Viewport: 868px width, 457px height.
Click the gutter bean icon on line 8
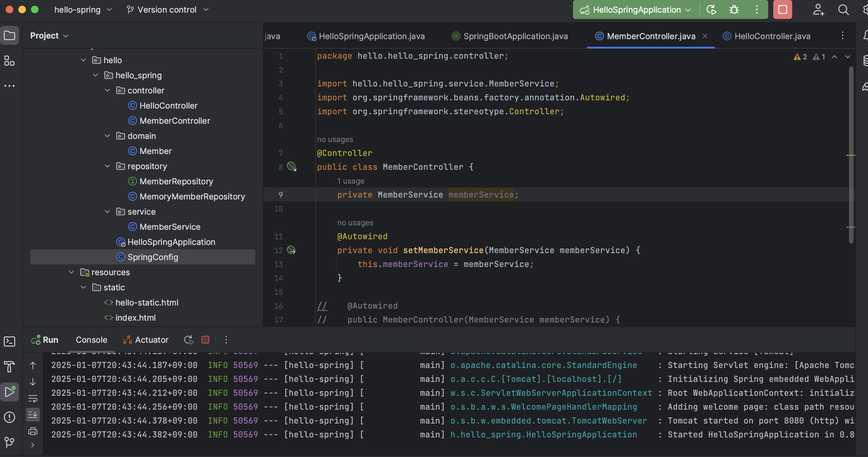point(292,166)
